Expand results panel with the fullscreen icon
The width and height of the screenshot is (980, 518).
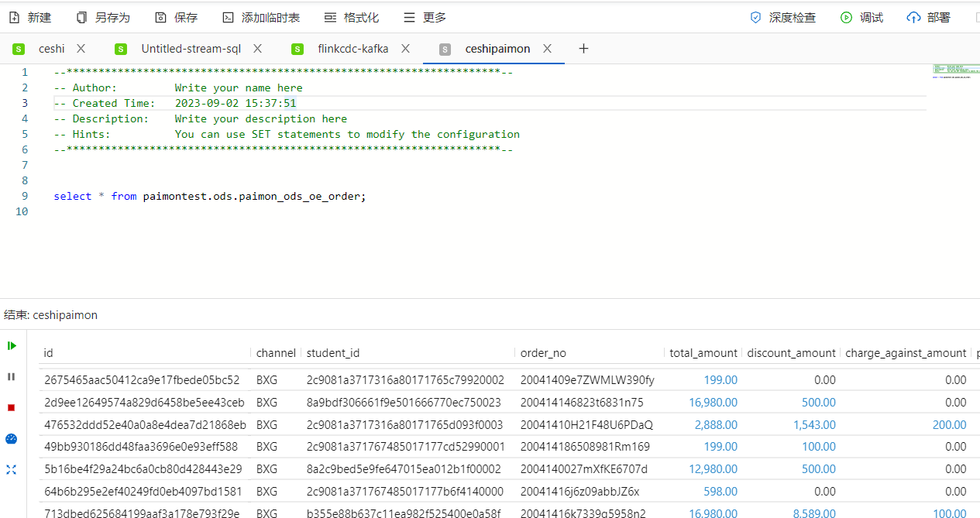pyautogui.click(x=12, y=469)
